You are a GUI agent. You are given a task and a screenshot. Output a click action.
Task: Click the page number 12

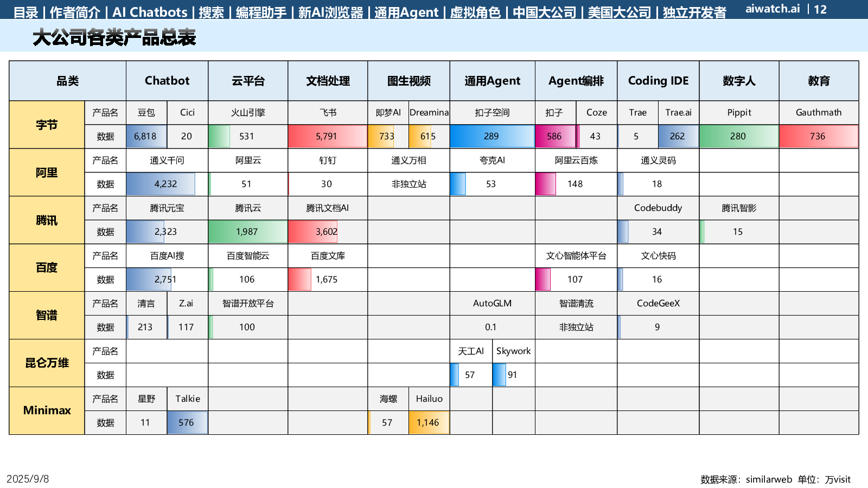pyautogui.click(x=820, y=9)
